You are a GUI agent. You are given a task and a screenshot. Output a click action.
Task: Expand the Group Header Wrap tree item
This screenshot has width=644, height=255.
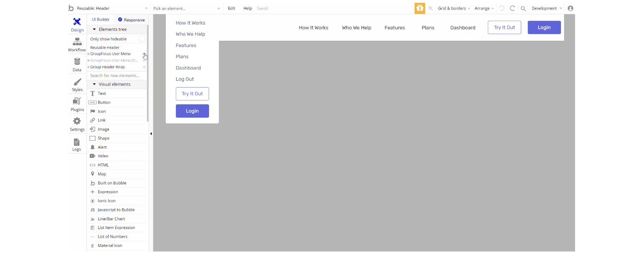(x=88, y=67)
